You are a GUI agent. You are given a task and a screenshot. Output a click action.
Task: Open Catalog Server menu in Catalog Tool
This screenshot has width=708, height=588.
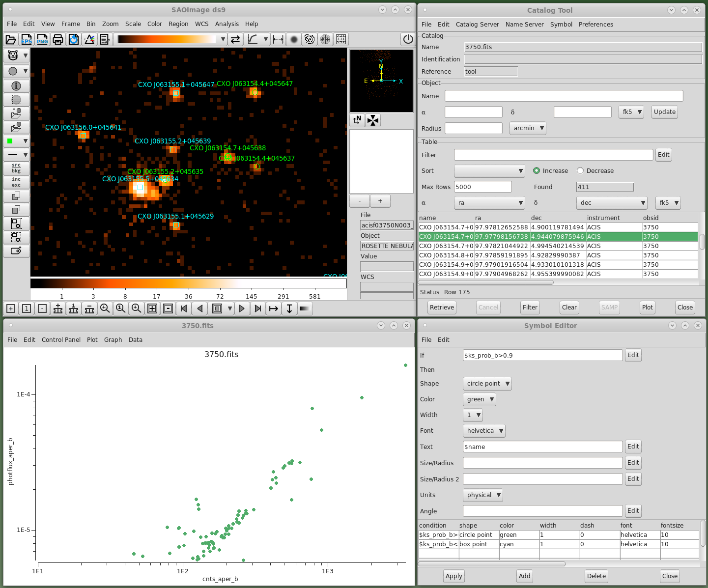pos(477,24)
